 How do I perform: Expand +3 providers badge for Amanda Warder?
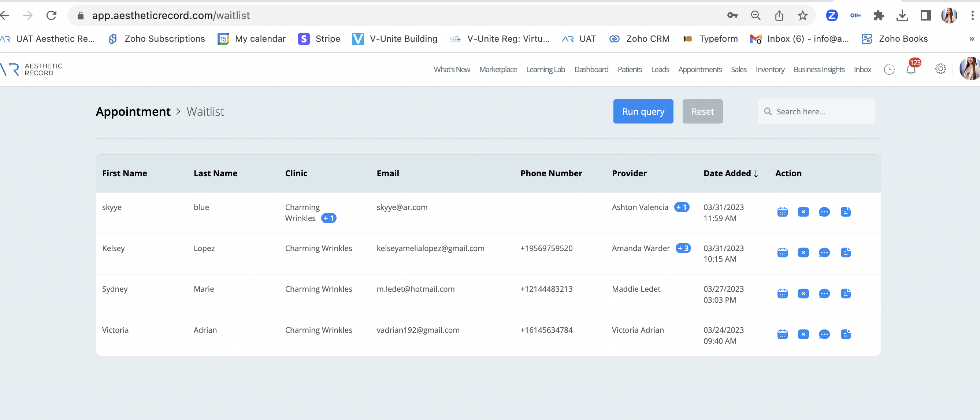coord(683,248)
